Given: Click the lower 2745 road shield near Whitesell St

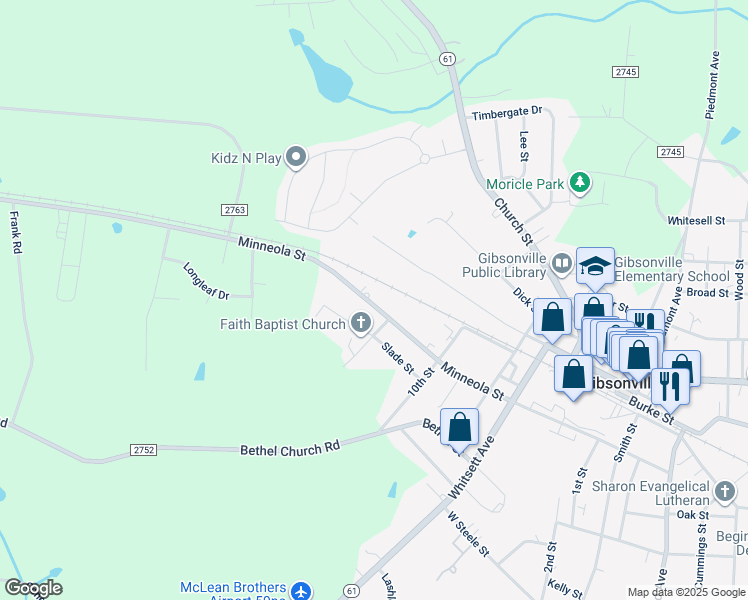Looking at the screenshot, I should 670,152.
